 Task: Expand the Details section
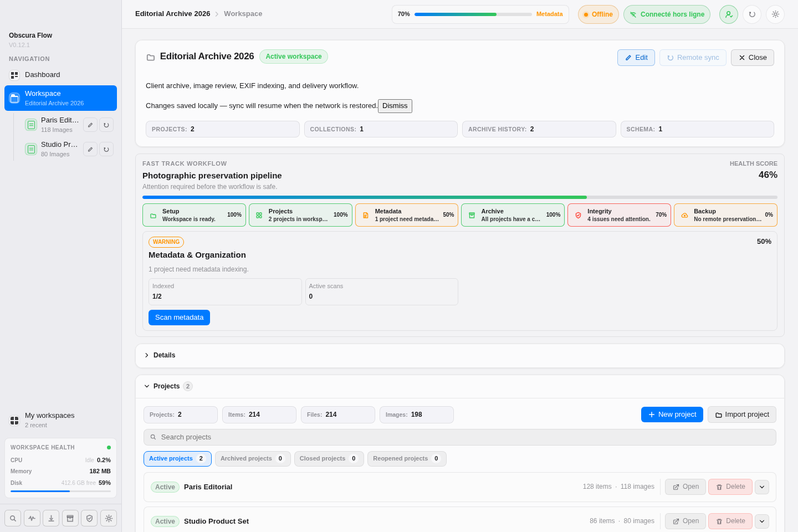tap(460, 356)
